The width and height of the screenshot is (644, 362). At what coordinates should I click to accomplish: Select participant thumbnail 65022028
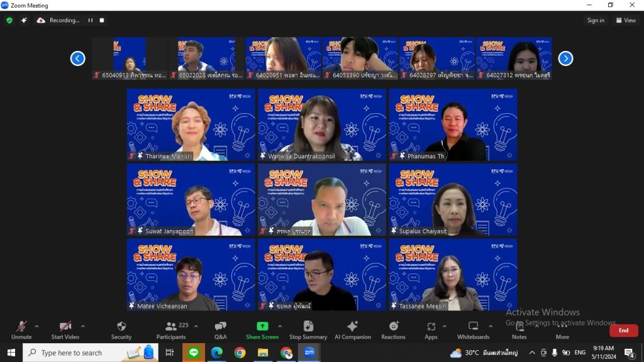click(206, 58)
